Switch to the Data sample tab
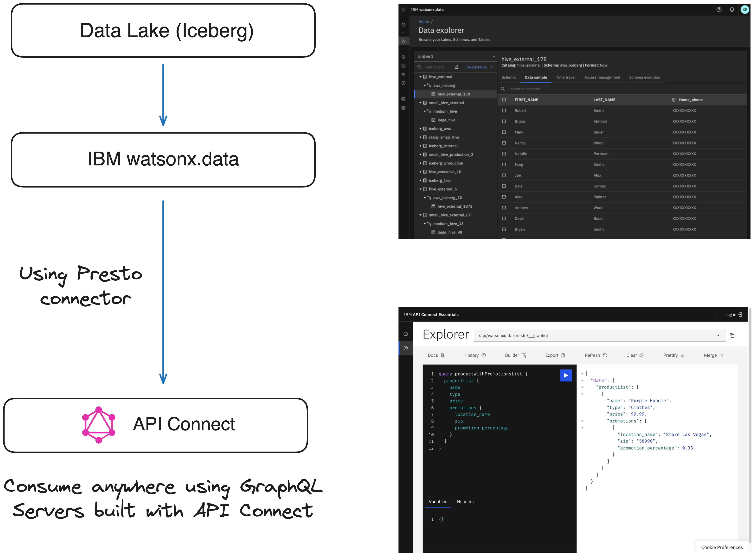The width and height of the screenshot is (756, 557). click(x=535, y=78)
